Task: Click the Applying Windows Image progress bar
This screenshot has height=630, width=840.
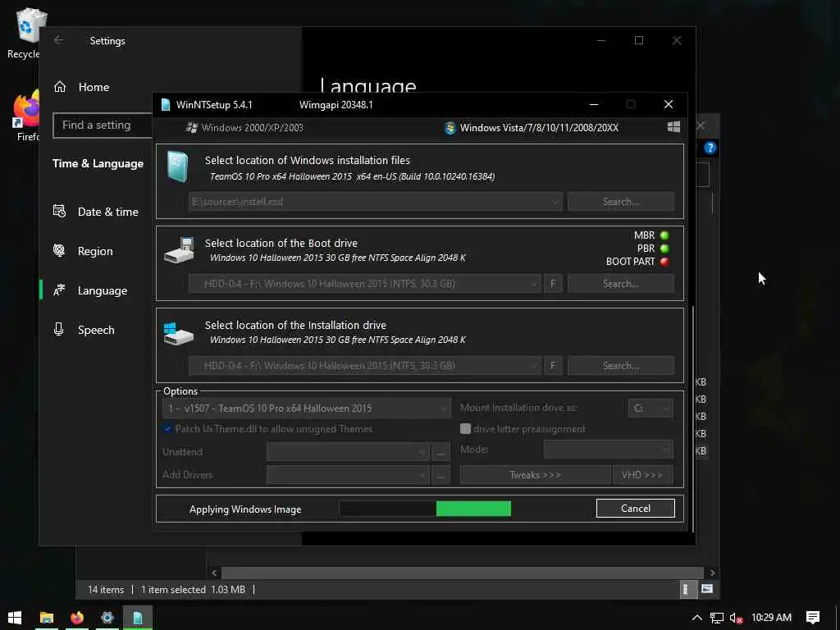Action: point(426,509)
